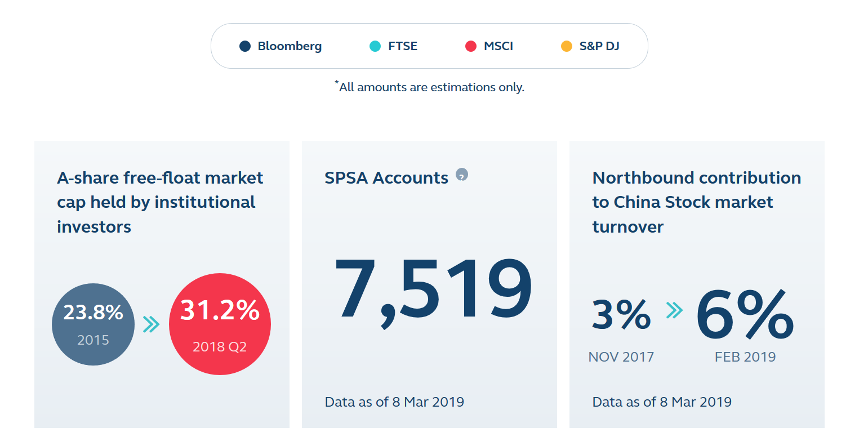
Task: Click the 'Northbound contribution to China Stock market turnover' heading
Action: click(x=697, y=202)
